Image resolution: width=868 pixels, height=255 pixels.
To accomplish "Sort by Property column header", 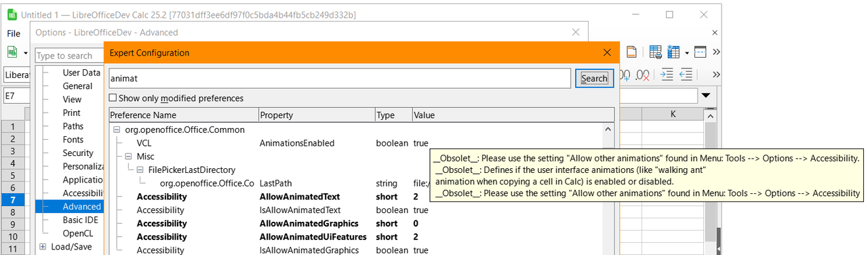I will click(317, 115).
